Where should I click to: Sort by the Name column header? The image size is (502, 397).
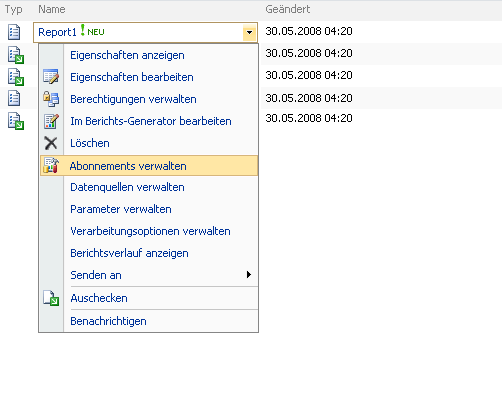(x=52, y=9)
